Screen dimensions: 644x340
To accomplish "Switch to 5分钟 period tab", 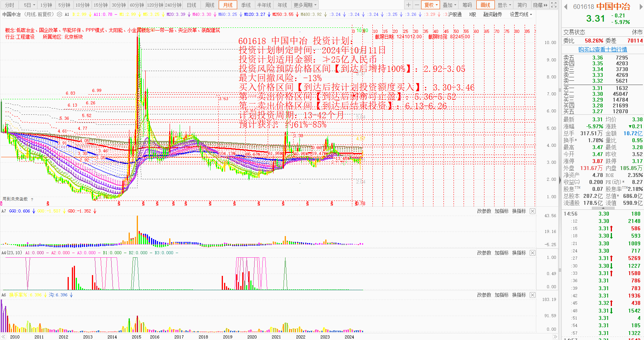I will pos(64,5).
